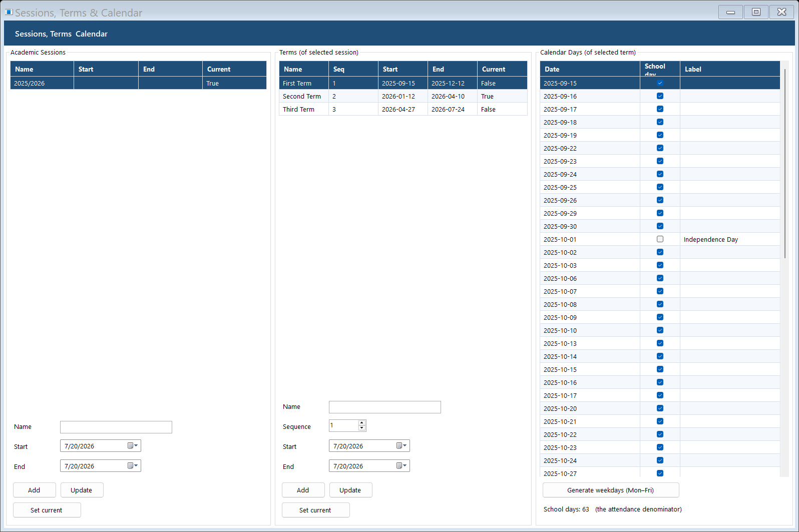Uncheck school day for 2025-09-16
799x532 pixels.
660,96
